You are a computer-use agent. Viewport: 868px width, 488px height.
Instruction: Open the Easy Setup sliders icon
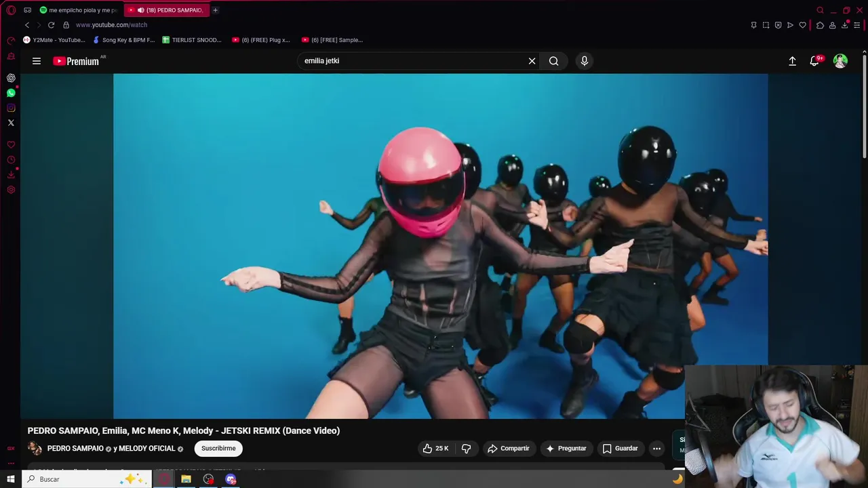(x=857, y=25)
